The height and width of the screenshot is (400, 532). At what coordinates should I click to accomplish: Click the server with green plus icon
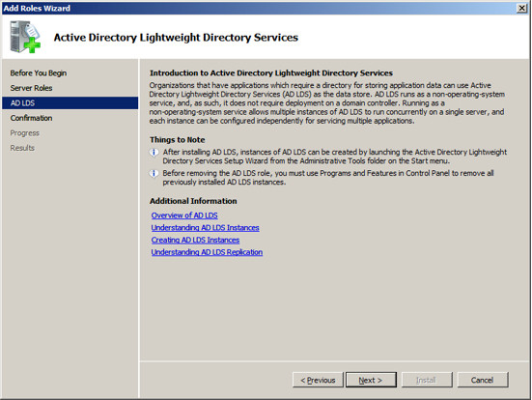(x=25, y=37)
